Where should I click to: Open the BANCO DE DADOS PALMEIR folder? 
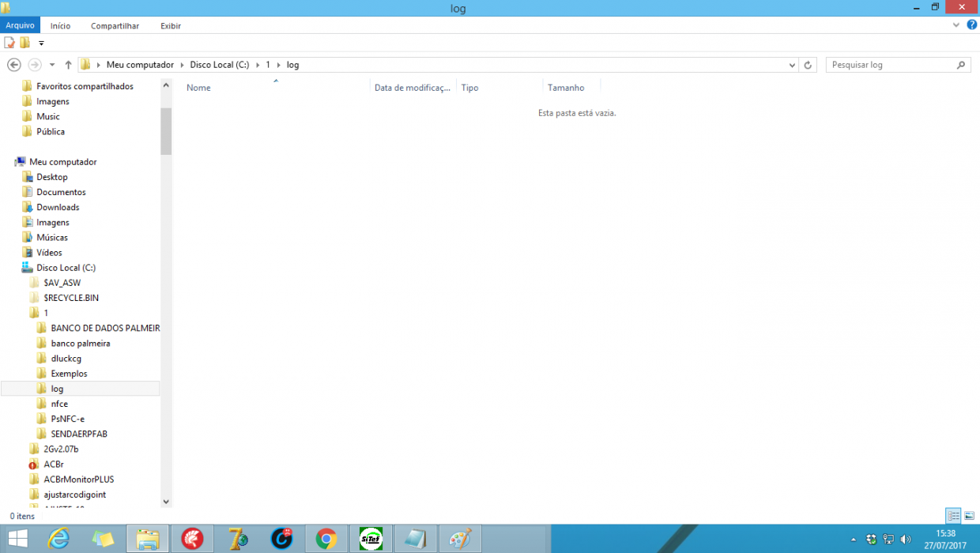pyautogui.click(x=105, y=328)
